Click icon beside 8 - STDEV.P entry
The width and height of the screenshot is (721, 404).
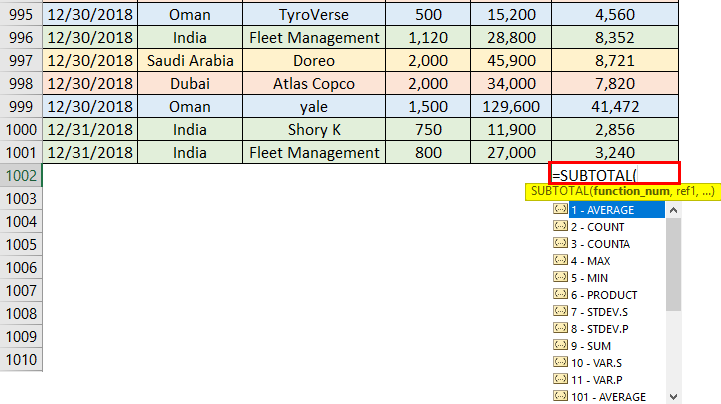[x=560, y=329]
